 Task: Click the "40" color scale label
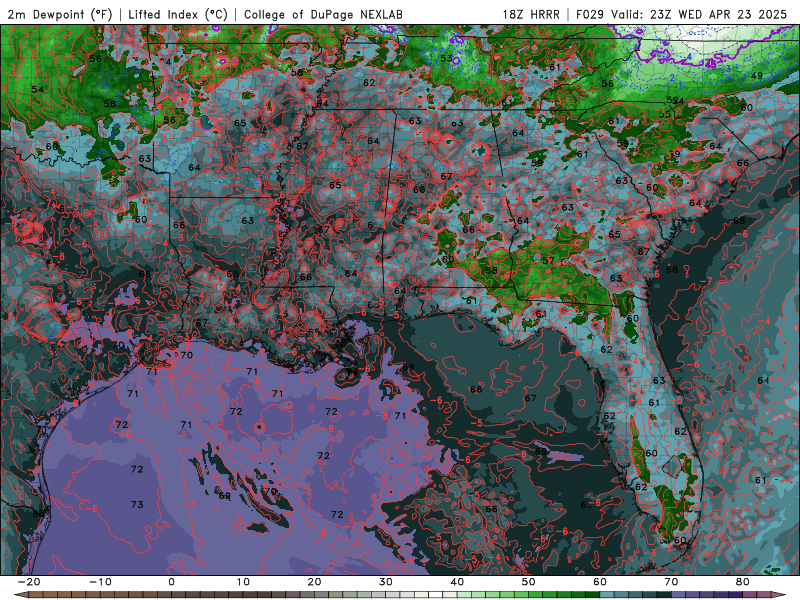(x=457, y=582)
